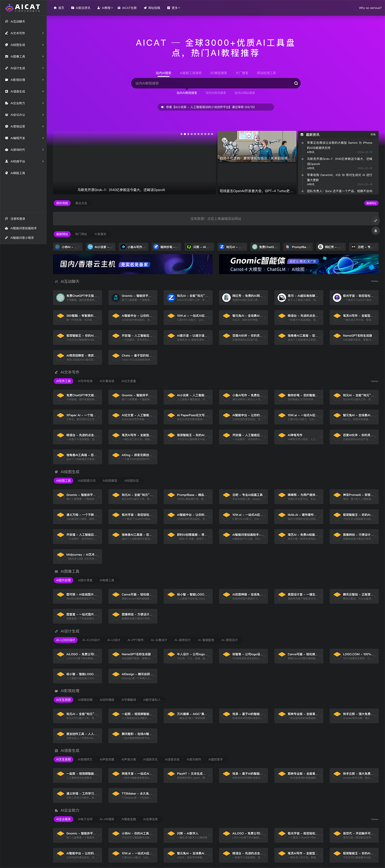Open the Gnomic logo in AI互动聊天
The image size is (385, 868).
pyautogui.click(x=116, y=298)
